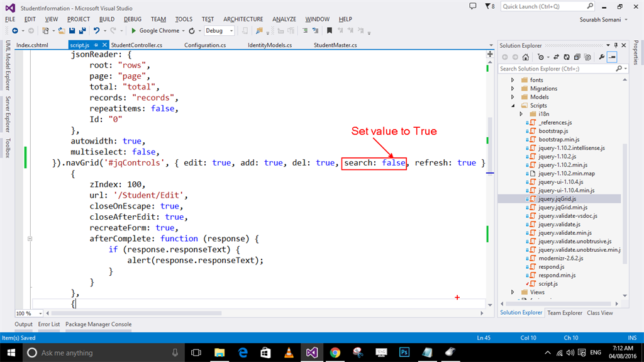Viewport: 644px width, 362px height.
Task: Expand the Views folder
Action: coord(513,292)
